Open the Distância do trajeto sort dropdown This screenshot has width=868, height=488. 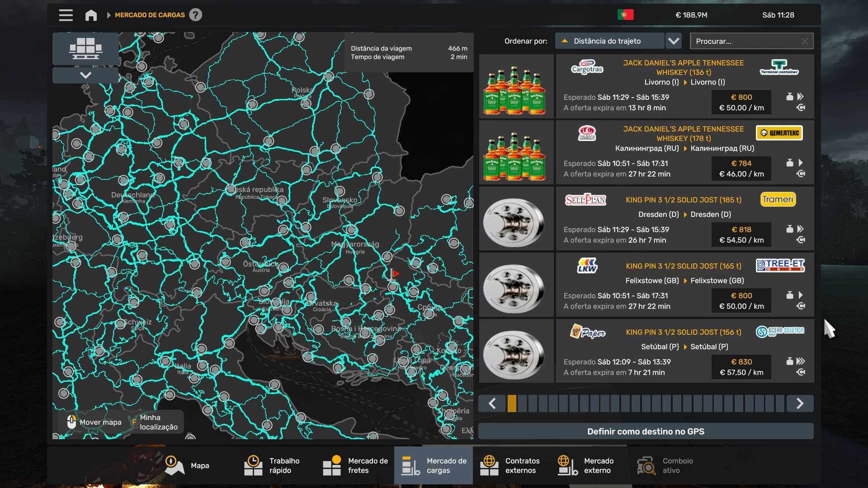[x=609, y=41]
